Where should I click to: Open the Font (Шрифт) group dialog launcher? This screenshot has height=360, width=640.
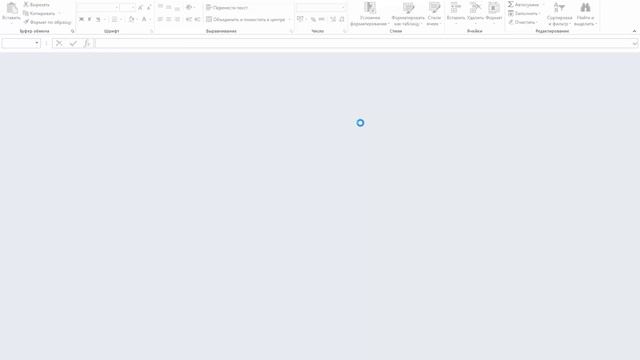(x=151, y=31)
